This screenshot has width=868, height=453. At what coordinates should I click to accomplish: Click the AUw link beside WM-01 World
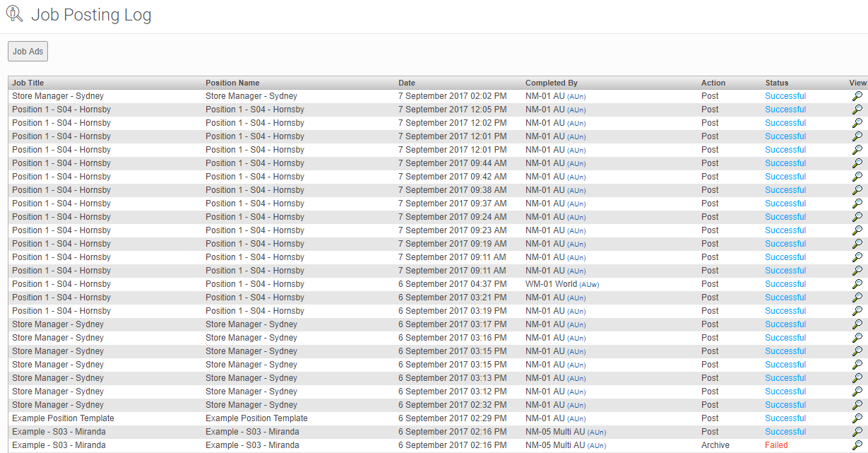click(589, 285)
